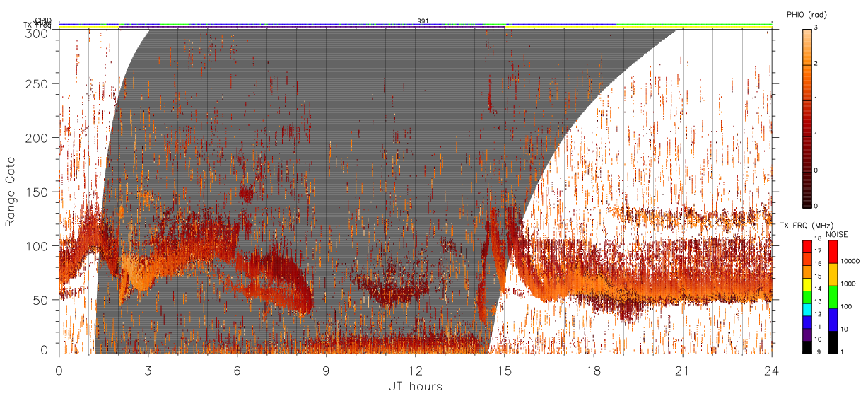Click the x-axis tick label '24'

point(771,371)
